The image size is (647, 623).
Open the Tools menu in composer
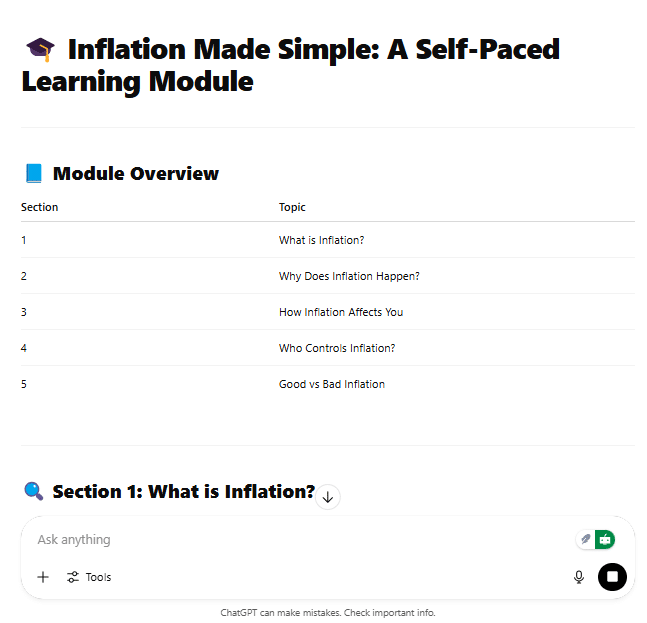point(89,577)
